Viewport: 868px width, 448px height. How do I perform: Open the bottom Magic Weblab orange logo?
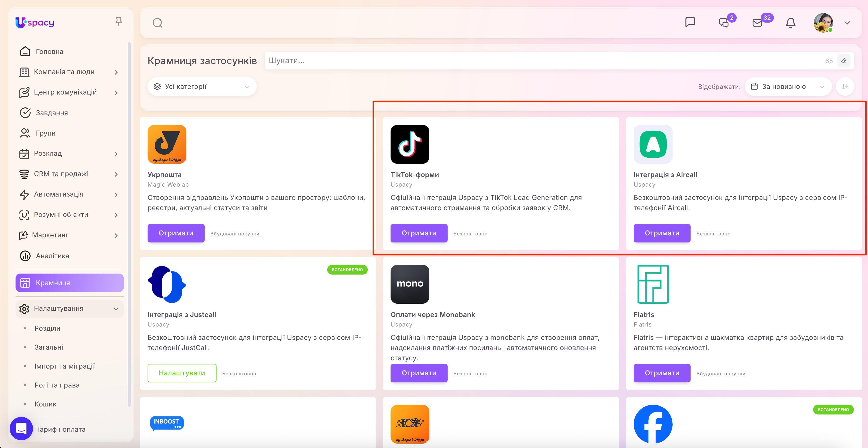[410, 424]
